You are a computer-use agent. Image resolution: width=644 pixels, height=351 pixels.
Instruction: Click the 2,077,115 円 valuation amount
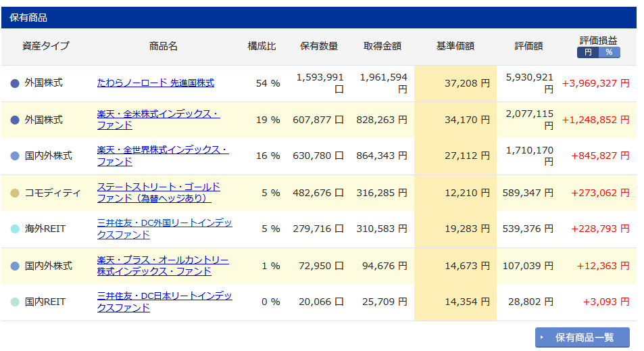(529, 120)
